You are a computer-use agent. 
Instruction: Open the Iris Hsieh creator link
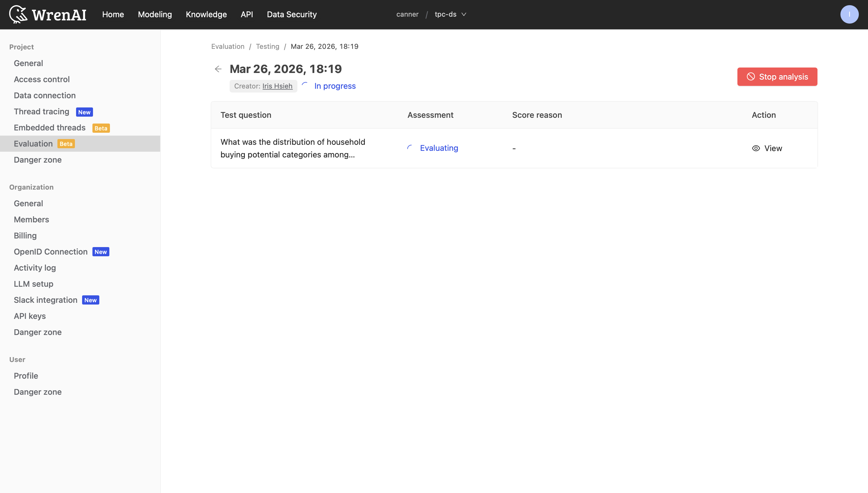277,86
